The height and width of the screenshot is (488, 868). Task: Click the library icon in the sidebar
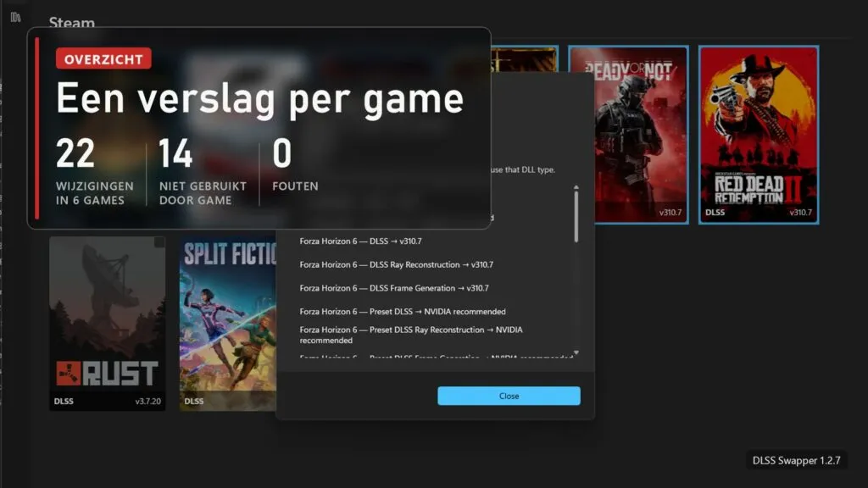pyautogui.click(x=15, y=17)
